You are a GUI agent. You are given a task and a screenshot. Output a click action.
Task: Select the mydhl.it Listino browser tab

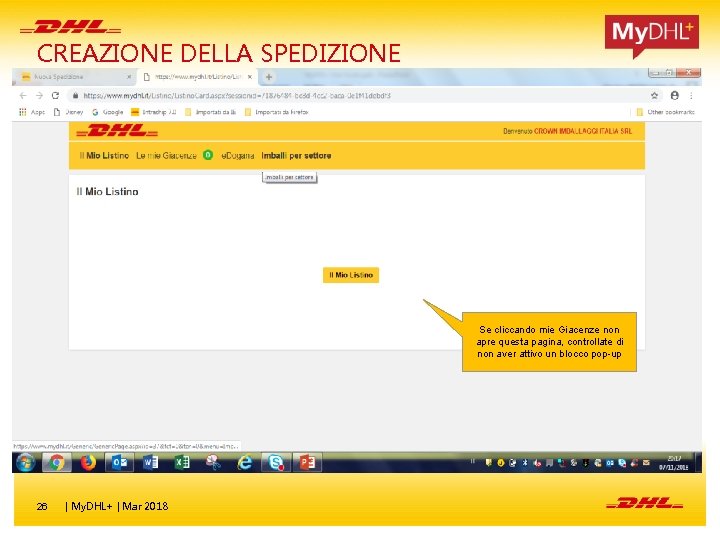pyautogui.click(x=197, y=77)
